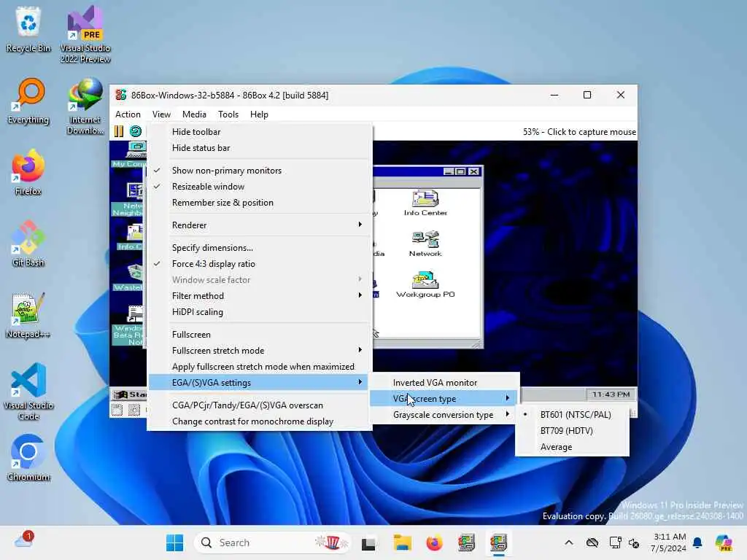Open the Help menu
The width and height of the screenshot is (747, 560).
coord(259,114)
